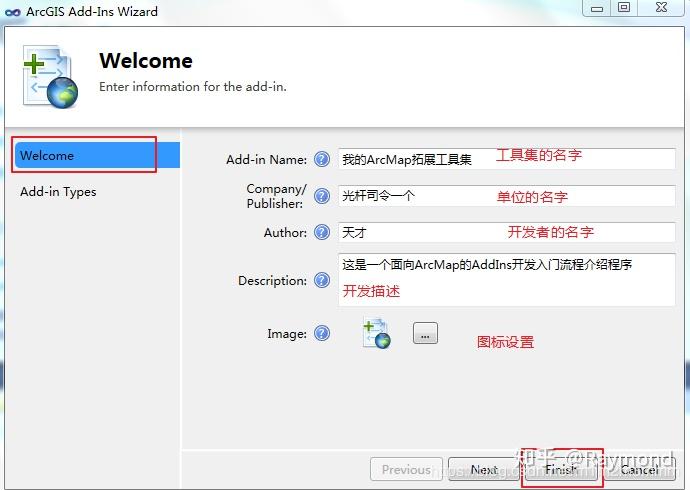This screenshot has width=690, height=490.
Task: Click Finish to complete the wizard
Action: coord(561,469)
